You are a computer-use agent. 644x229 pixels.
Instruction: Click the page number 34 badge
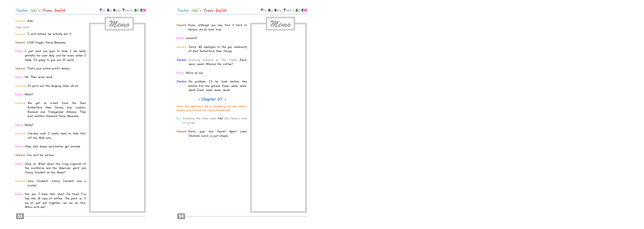181,216
